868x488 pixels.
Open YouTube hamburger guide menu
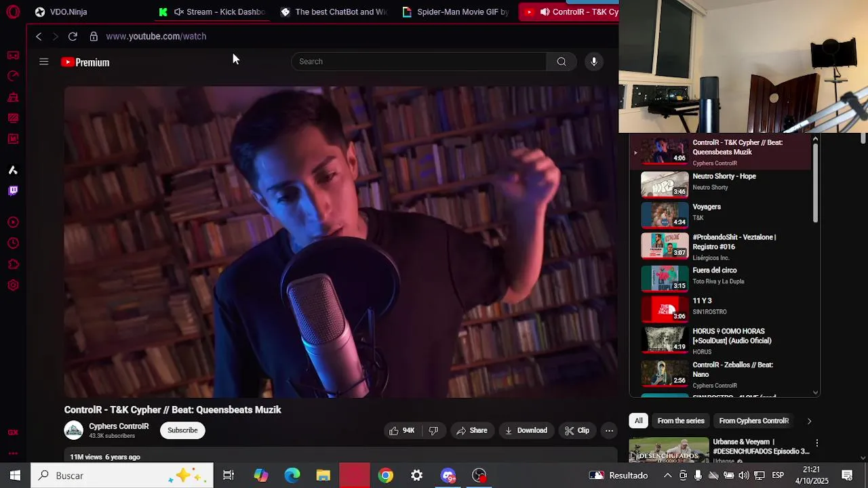click(44, 62)
